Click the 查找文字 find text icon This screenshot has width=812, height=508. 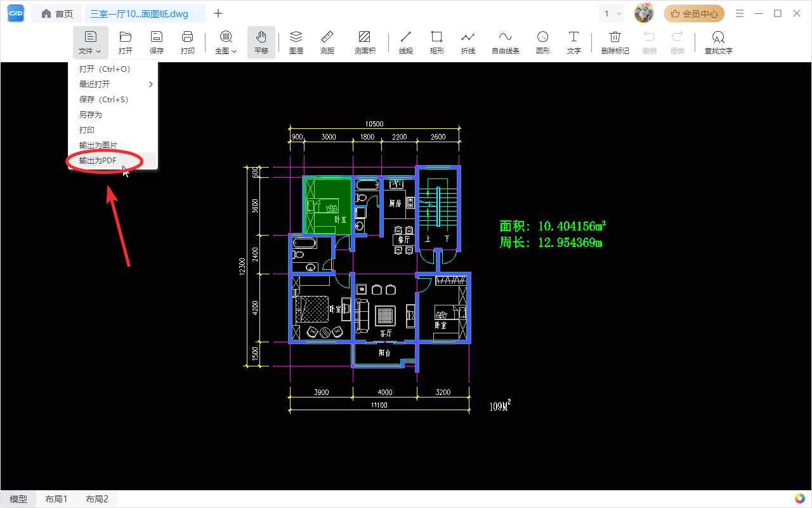coord(718,43)
